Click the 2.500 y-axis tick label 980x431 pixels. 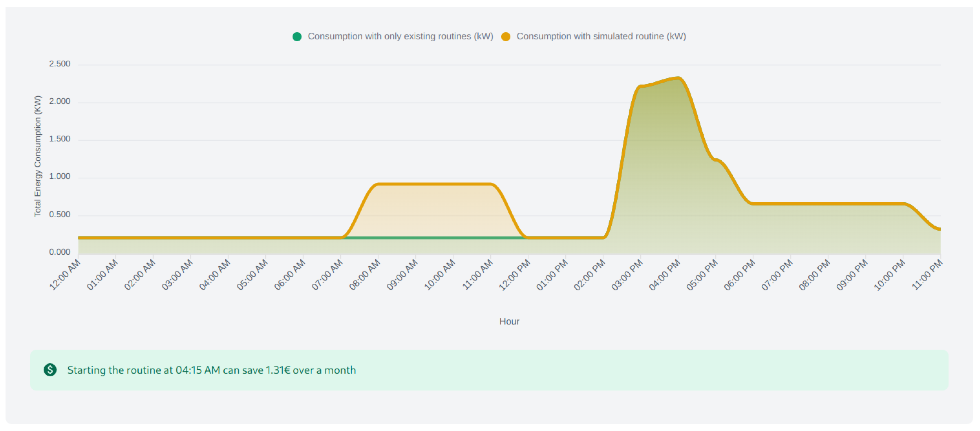point(60,64)
